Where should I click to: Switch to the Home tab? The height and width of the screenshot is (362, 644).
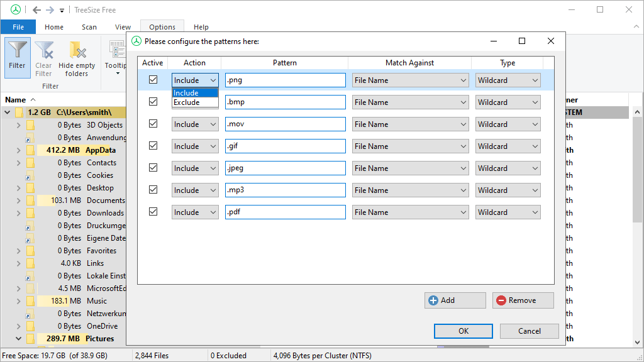pos(54,27)
